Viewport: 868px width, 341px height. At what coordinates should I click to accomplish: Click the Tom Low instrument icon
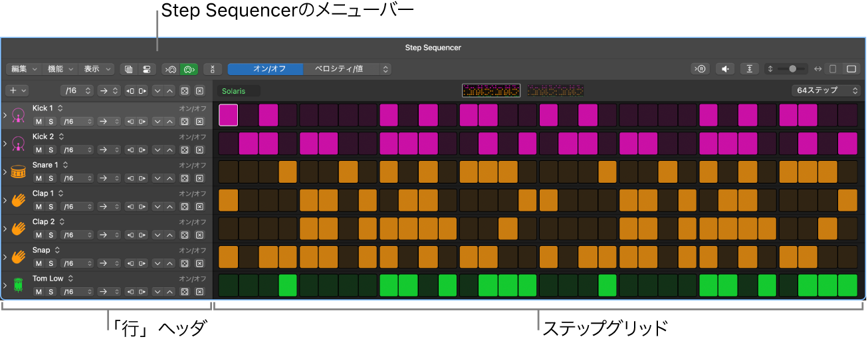point(19,286)
